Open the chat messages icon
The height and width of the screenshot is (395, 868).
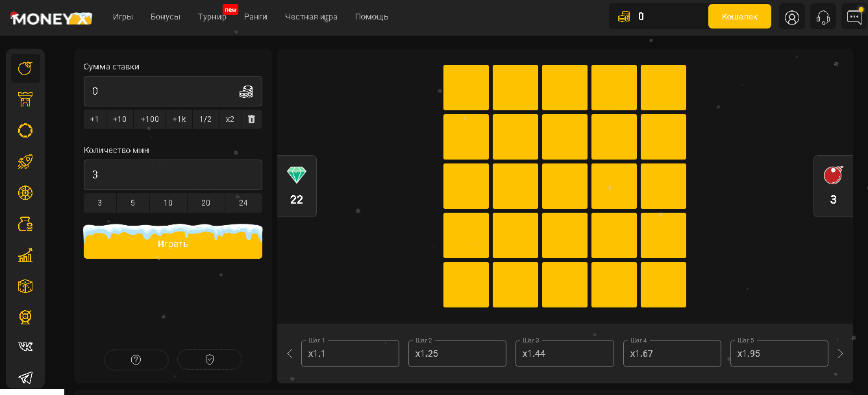click(x=854, y=17)
